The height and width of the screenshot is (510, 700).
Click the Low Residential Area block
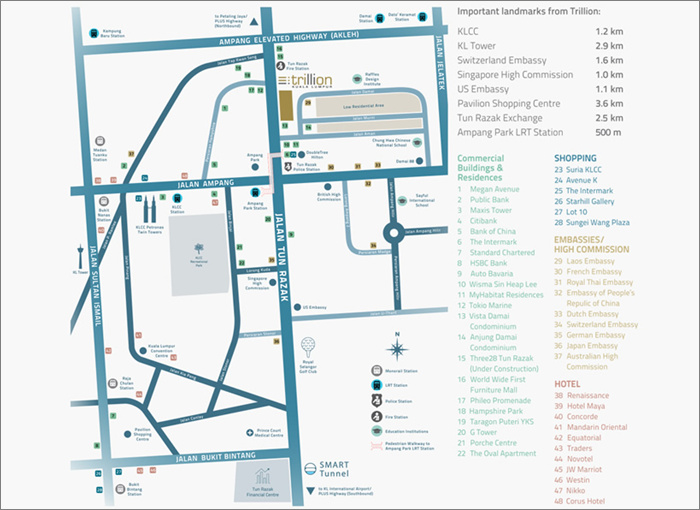pos(369,105)
